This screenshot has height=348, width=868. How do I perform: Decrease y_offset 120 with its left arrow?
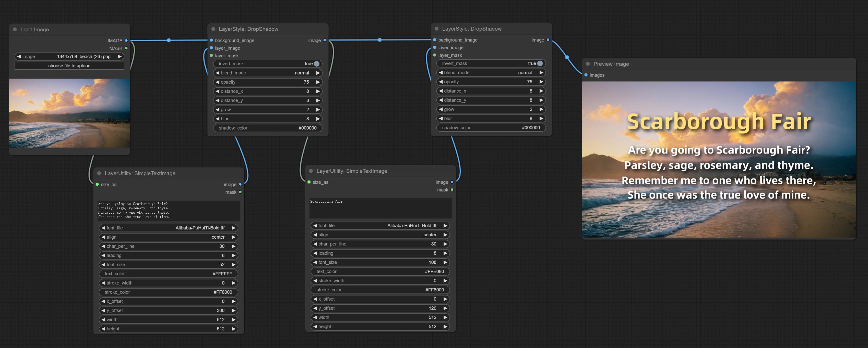point(315,308)
